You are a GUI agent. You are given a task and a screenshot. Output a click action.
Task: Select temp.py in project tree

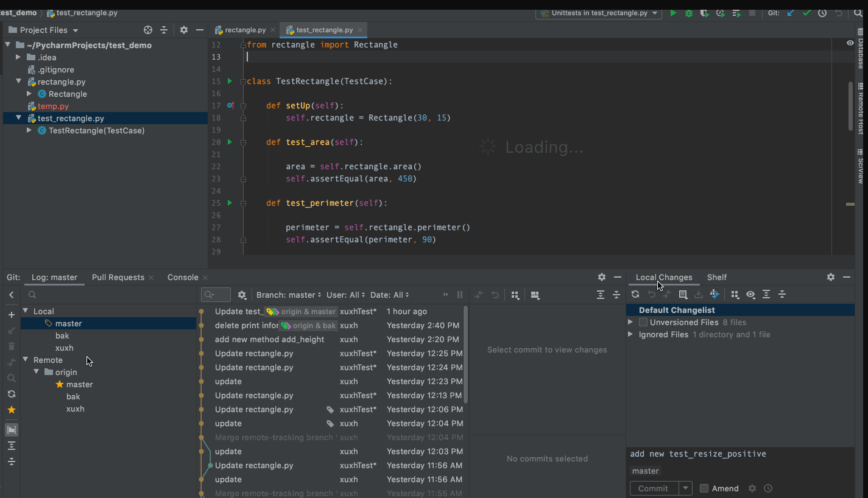pos(53,106)
